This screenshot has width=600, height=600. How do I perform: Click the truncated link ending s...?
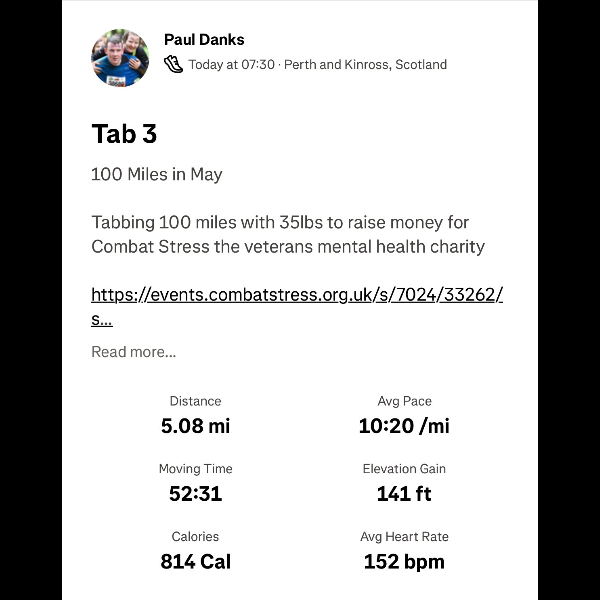[102, 320]
